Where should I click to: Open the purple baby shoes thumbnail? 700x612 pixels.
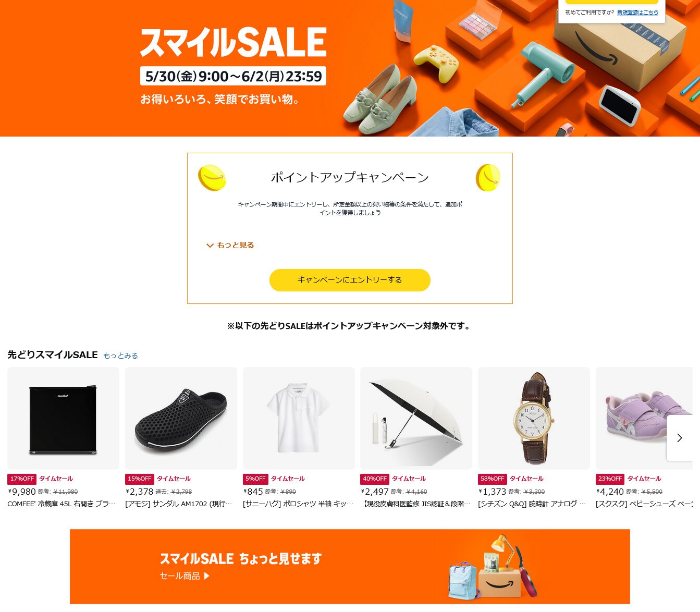(644, 418)
